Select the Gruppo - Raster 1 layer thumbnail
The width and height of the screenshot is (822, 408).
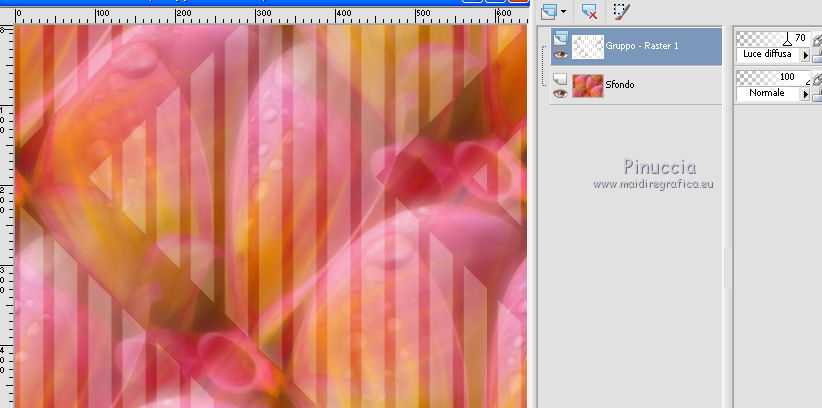[588, 47]
